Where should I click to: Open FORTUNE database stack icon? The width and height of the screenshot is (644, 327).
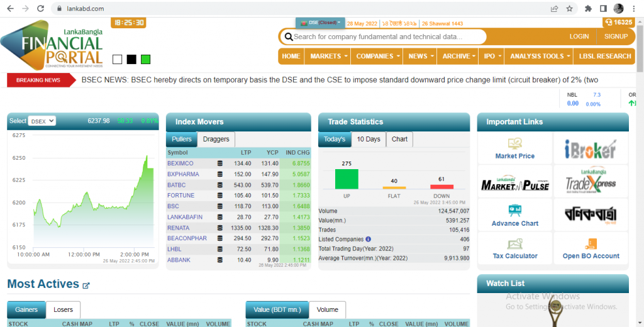pyautogui.click(x=219, y=196)
